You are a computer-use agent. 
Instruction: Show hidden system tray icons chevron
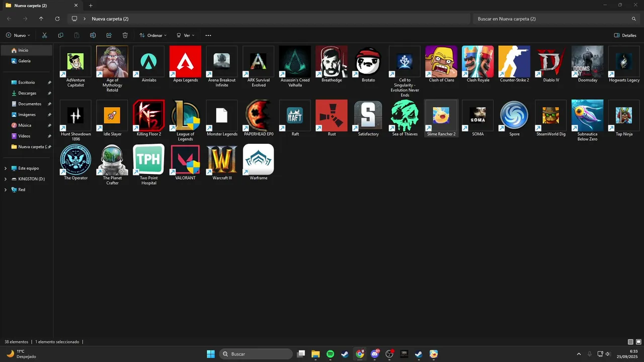point(579,354)
